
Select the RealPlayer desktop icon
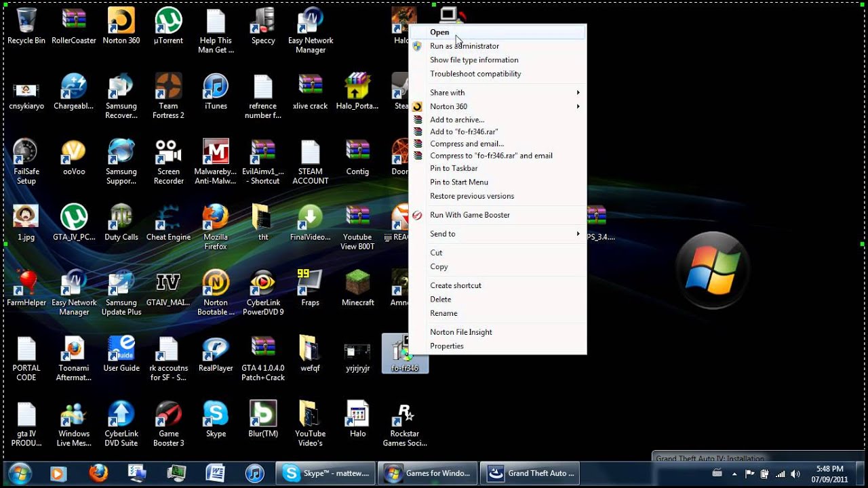pos(216,355)
